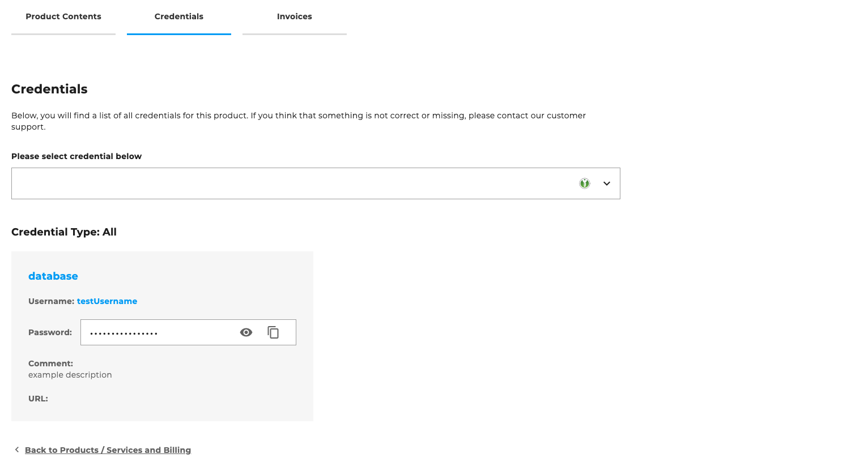Screen dimensions: 868x475
Task: Expand the credential selector chevron
Action: click(x=607, y=183)
